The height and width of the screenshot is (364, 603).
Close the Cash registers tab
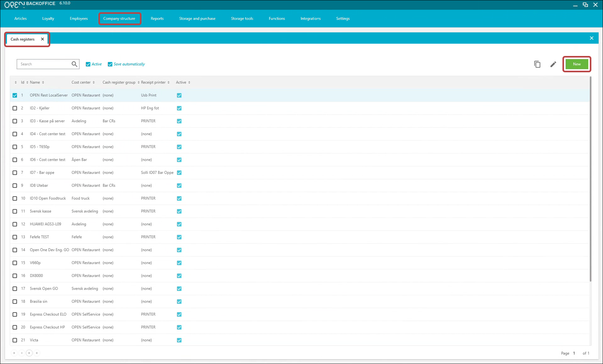[42, 39]
